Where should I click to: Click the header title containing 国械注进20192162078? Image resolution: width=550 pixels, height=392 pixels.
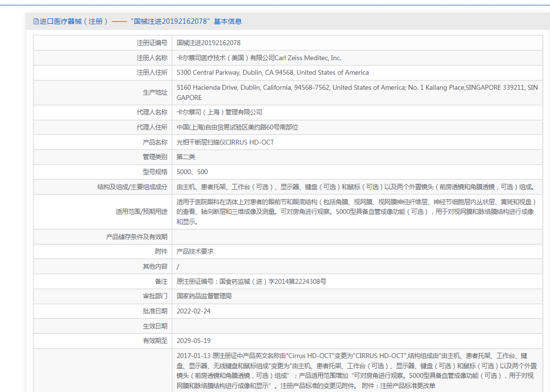141,21
